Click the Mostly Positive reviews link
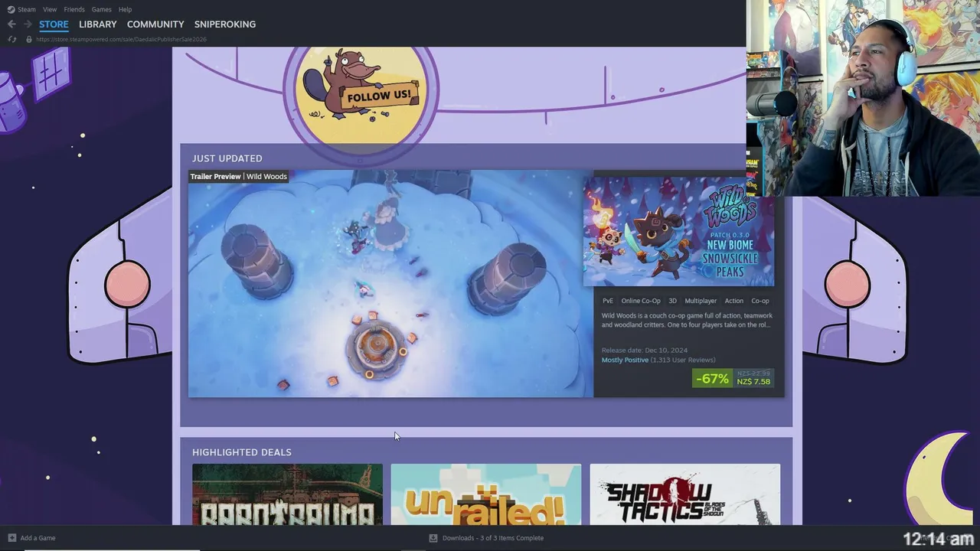Screen dimensions: 980x551 (x=625, y=360)
